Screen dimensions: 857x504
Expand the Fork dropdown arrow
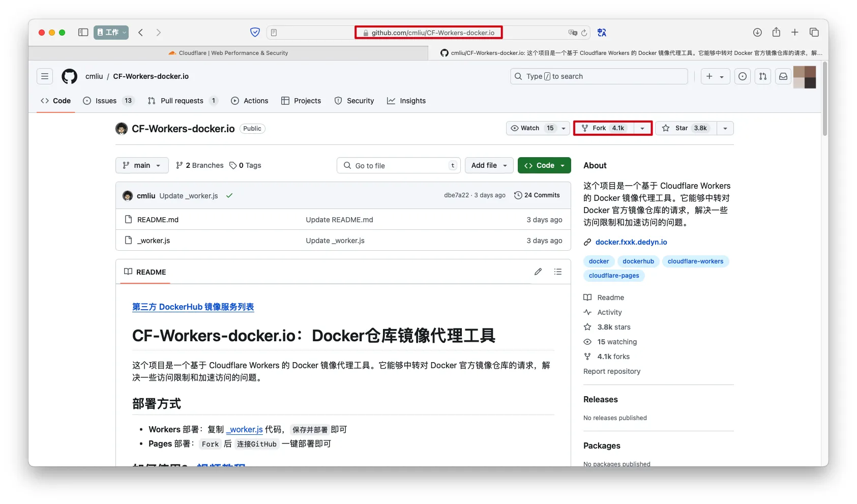(643, 128)
